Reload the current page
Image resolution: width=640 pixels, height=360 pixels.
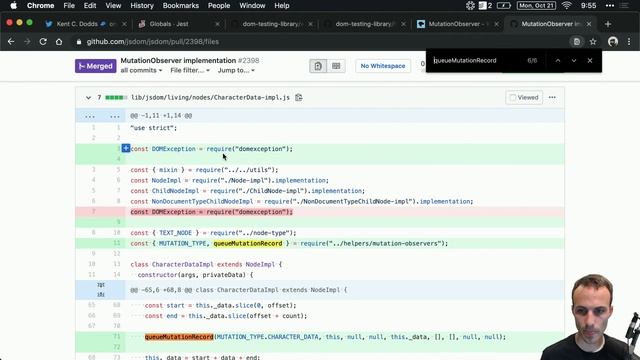click(43, 42)
